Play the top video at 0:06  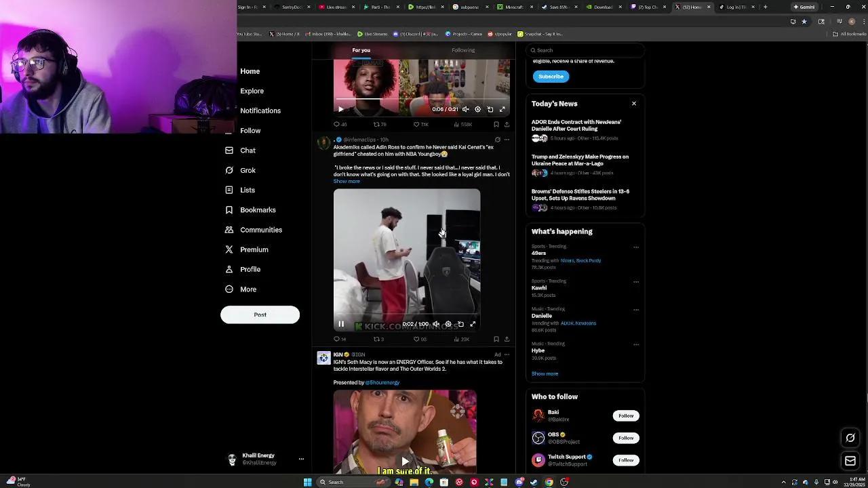click(341, 109)
